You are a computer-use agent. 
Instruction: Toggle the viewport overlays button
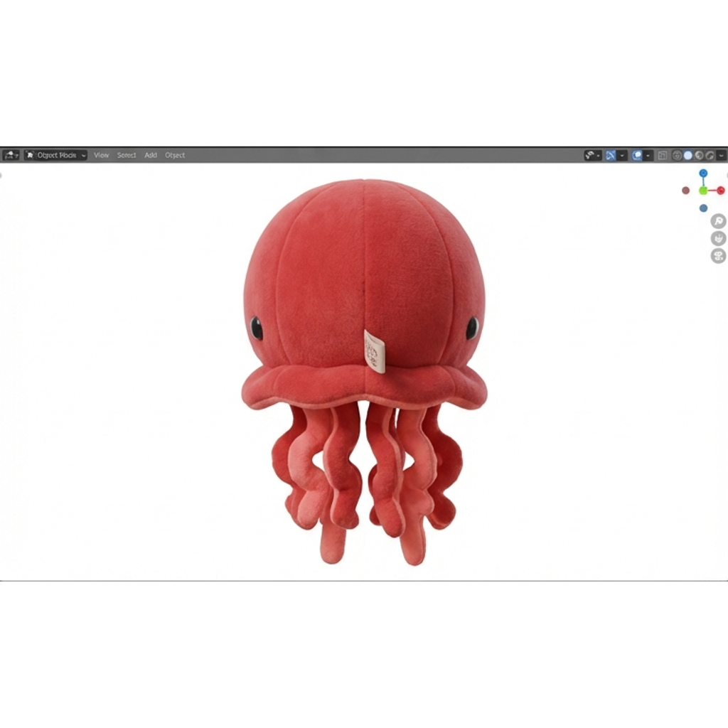tap(636, 156)
